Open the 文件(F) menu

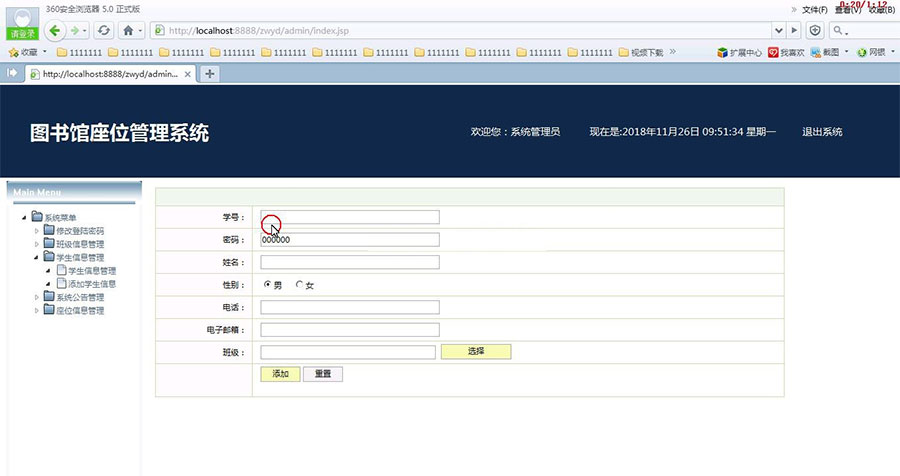pos(814,10)
